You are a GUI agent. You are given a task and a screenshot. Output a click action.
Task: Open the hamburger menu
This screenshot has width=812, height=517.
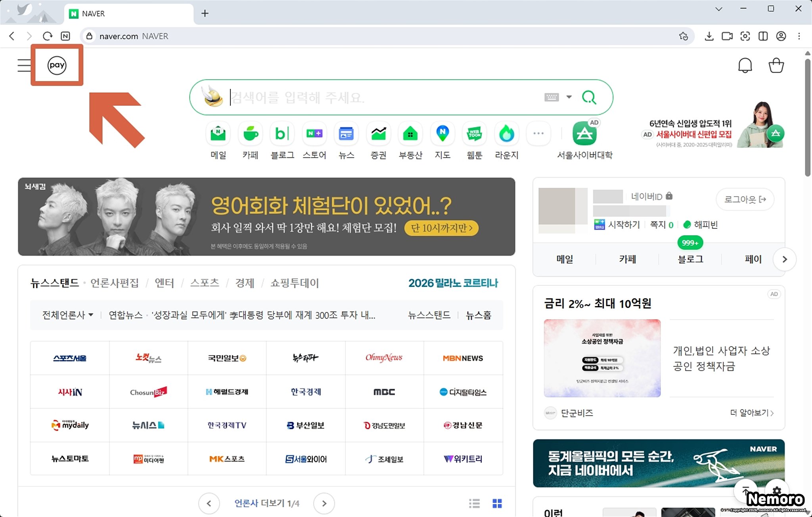(x=24, y=65)
